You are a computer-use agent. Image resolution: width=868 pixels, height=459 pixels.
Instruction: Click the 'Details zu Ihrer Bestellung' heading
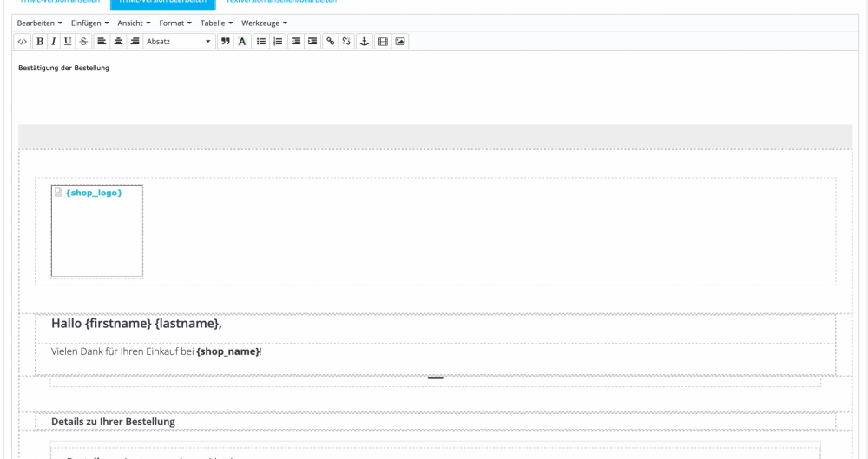pos(113,422)
